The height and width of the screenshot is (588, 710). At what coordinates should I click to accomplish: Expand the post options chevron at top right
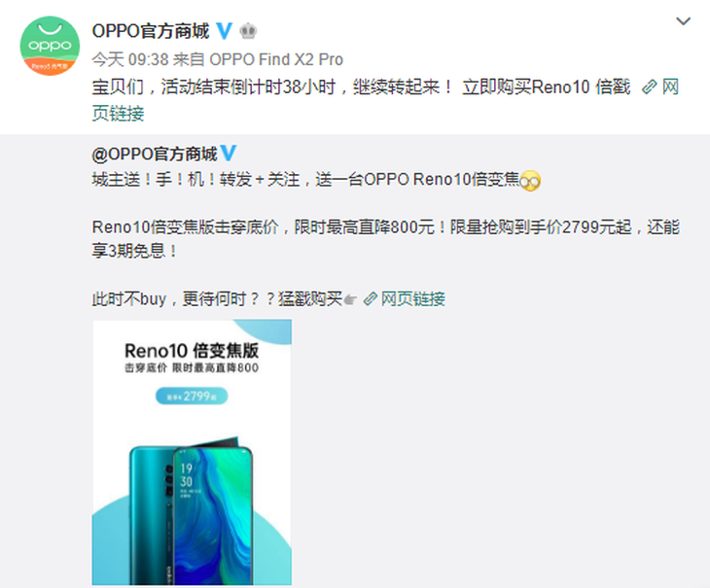[x=683, y=20]
